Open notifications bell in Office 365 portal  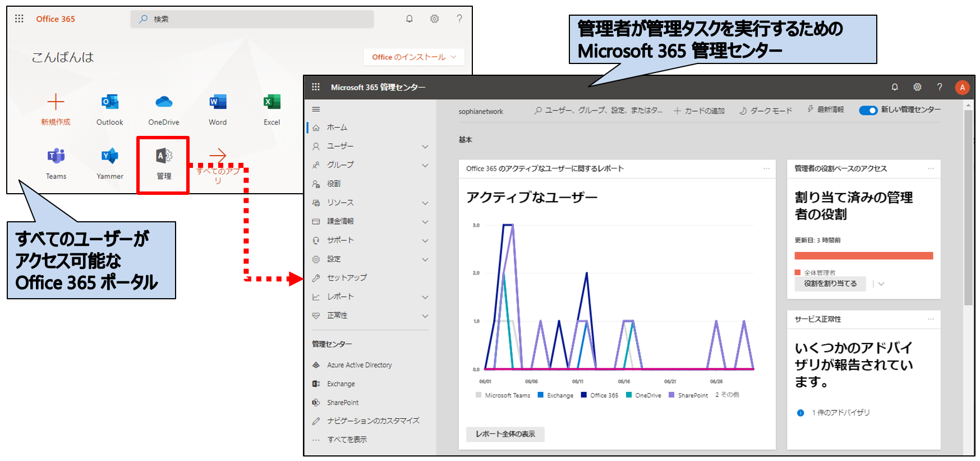[410, 19]
